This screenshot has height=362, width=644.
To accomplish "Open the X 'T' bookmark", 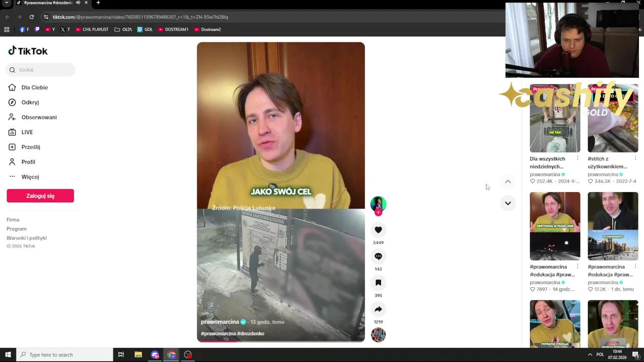I will (65, 30).
